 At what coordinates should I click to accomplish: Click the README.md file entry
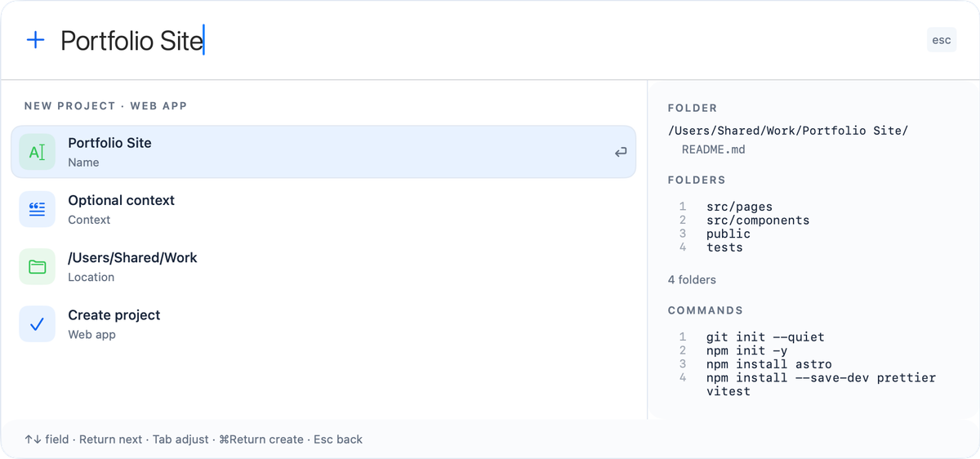click(713, 149)
